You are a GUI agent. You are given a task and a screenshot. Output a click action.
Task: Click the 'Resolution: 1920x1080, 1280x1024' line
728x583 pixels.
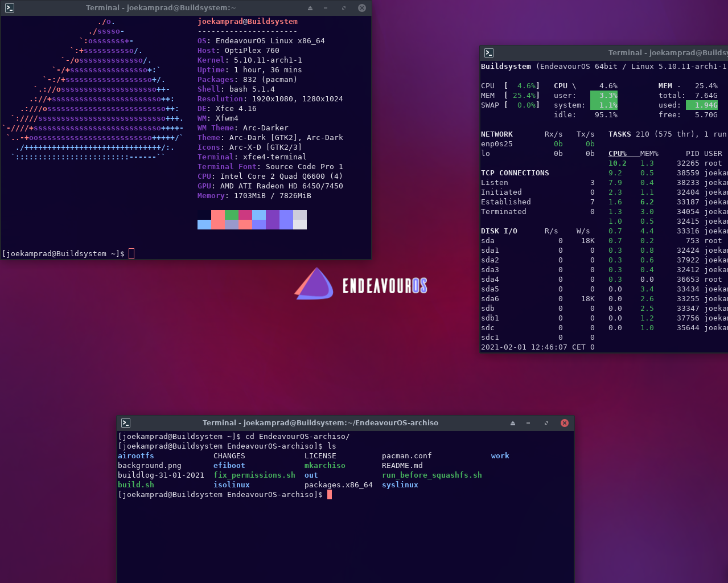coord(270,98)
